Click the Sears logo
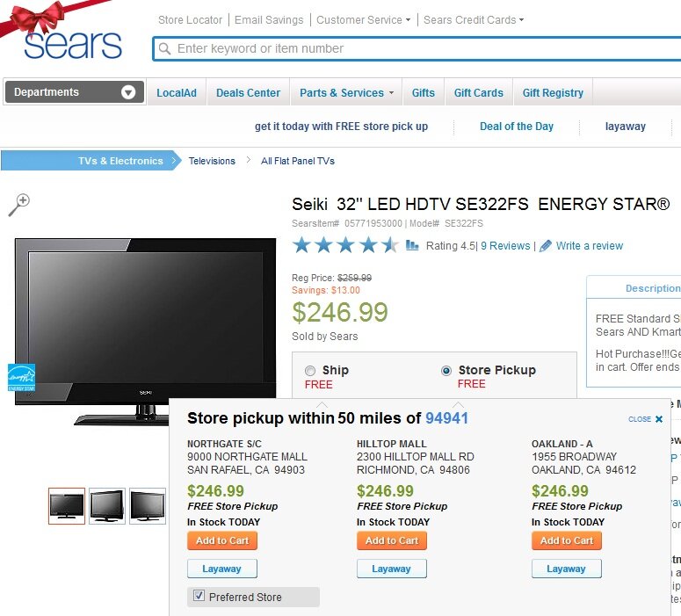The height and width of the screenshot is (616, 681). pyautogui.click(x=73, y=44)
